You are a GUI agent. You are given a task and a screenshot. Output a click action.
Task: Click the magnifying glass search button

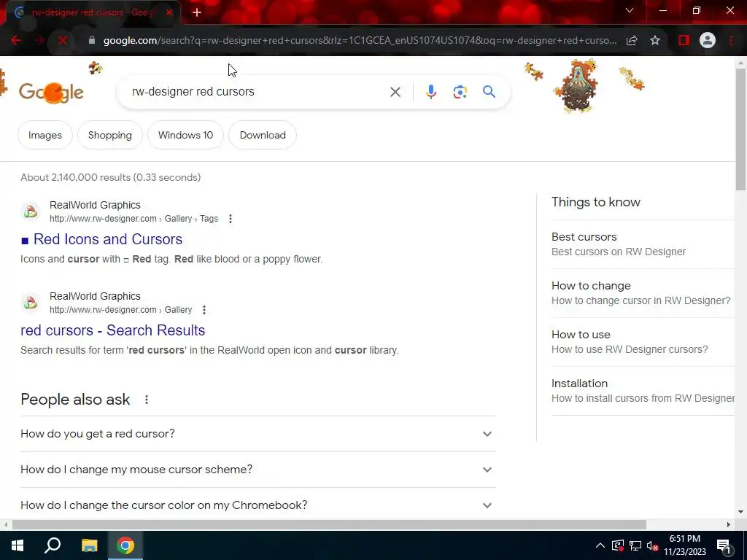pos(489,91)
